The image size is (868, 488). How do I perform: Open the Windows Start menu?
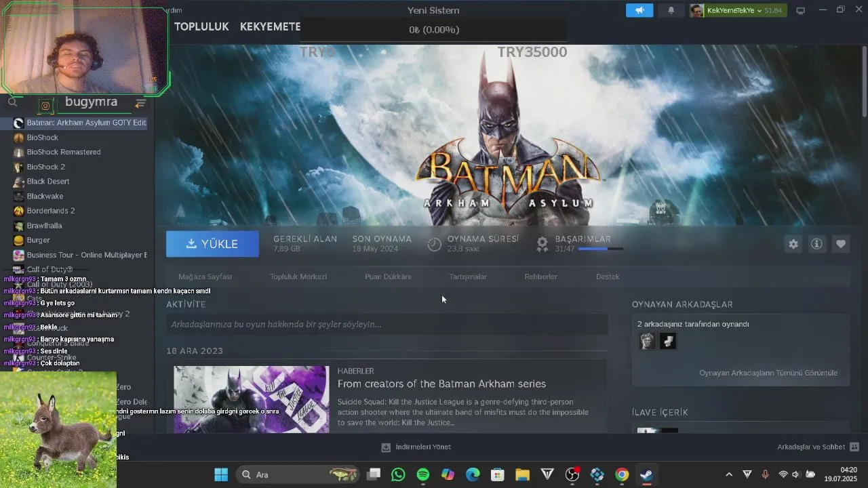221,474
